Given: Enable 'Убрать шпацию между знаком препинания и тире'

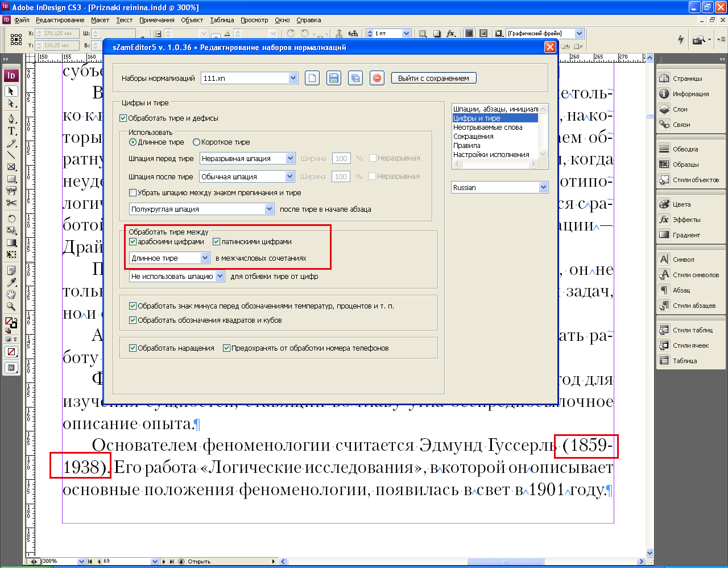Looking at the screenshot, I should pyautogui.click(x=133, y=193).
